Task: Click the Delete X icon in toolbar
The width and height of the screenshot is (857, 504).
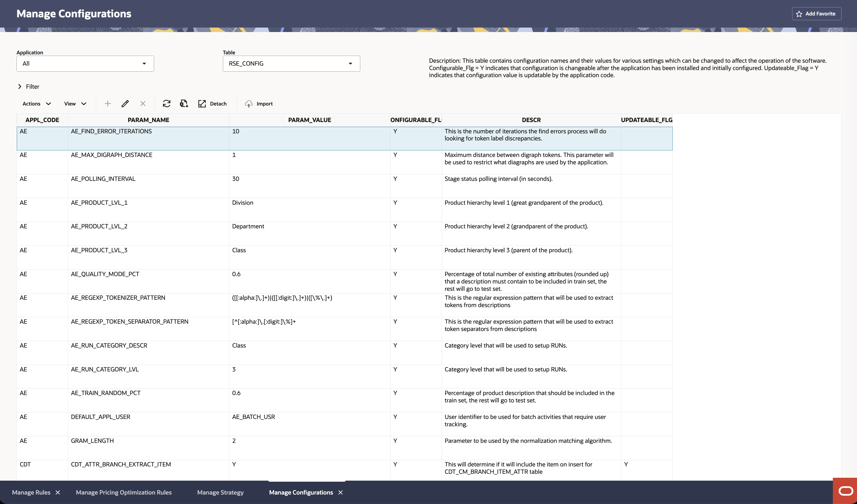Action: pos(143,104)
